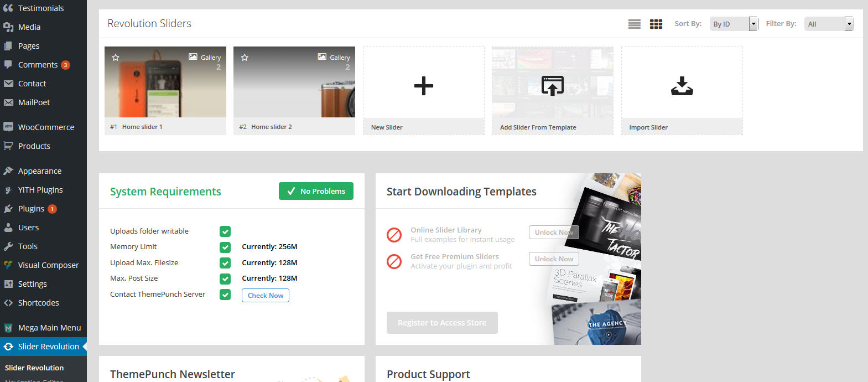Click Register to Access Store button

(x=442, y=323)
